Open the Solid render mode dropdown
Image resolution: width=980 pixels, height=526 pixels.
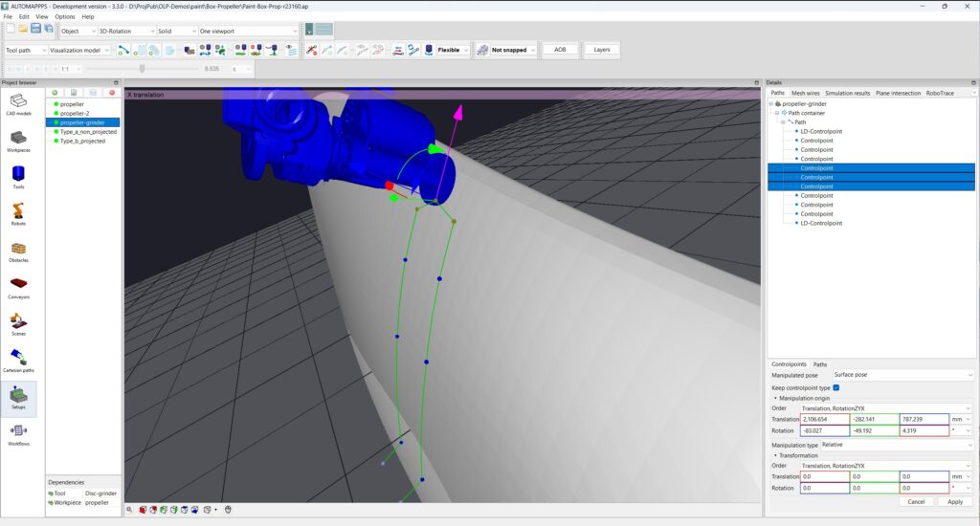pyautogui.click(x=177, y=31)
